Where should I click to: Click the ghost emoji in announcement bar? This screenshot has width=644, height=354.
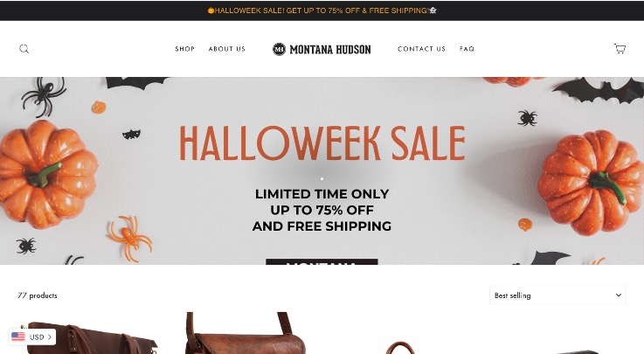433,10
